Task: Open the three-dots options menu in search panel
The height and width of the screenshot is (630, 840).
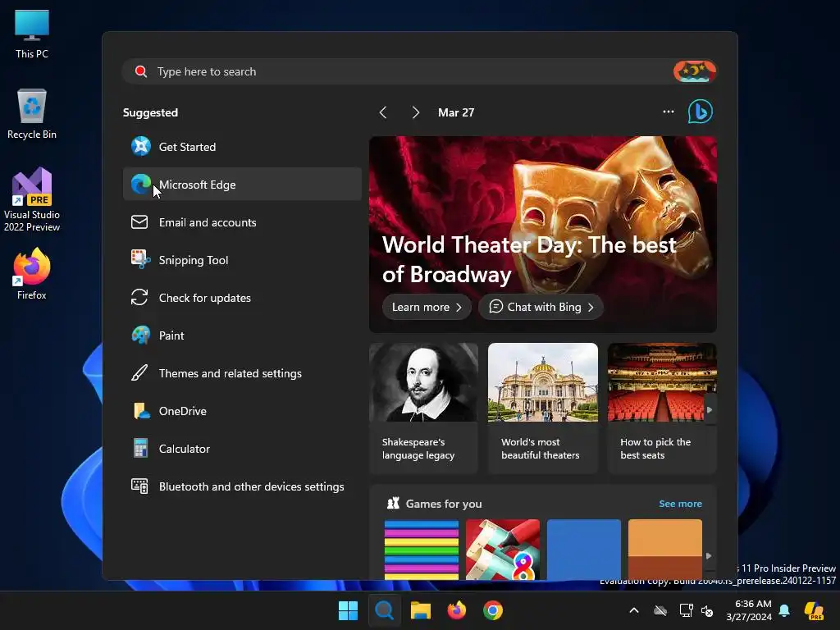Action: coord(668,112)
